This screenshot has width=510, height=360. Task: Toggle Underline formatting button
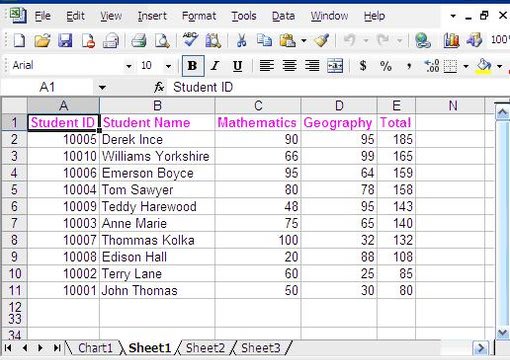237,66
